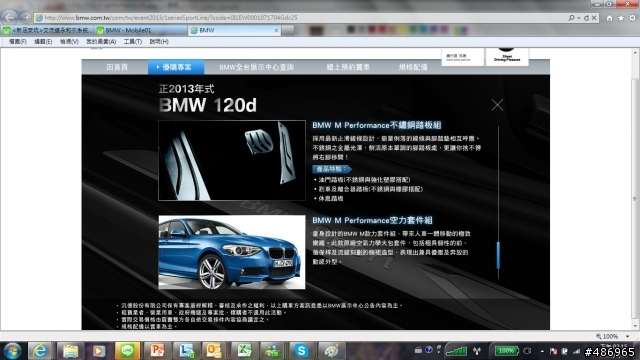Open the Windows Start orb
640x360 pixels.
12,350
